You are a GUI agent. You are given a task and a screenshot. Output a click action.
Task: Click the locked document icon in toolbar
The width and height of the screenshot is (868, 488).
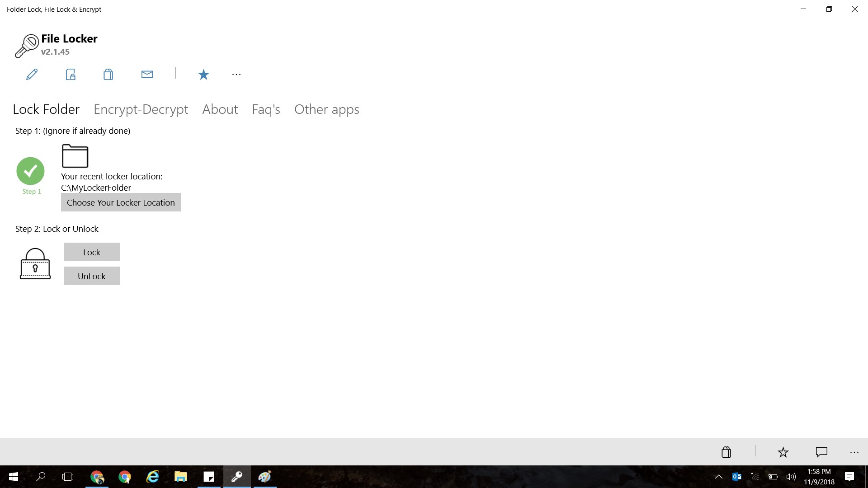(71, 75)
